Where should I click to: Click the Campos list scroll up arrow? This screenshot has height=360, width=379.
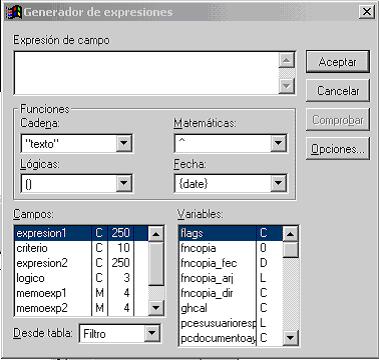click(156, 234)
